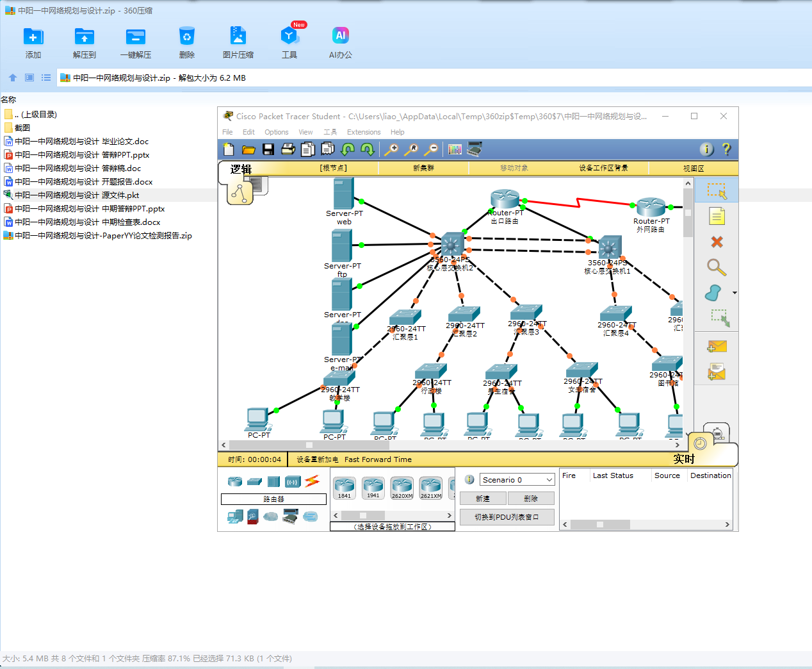Save the network with the floppy disk icon

(268, 149)
